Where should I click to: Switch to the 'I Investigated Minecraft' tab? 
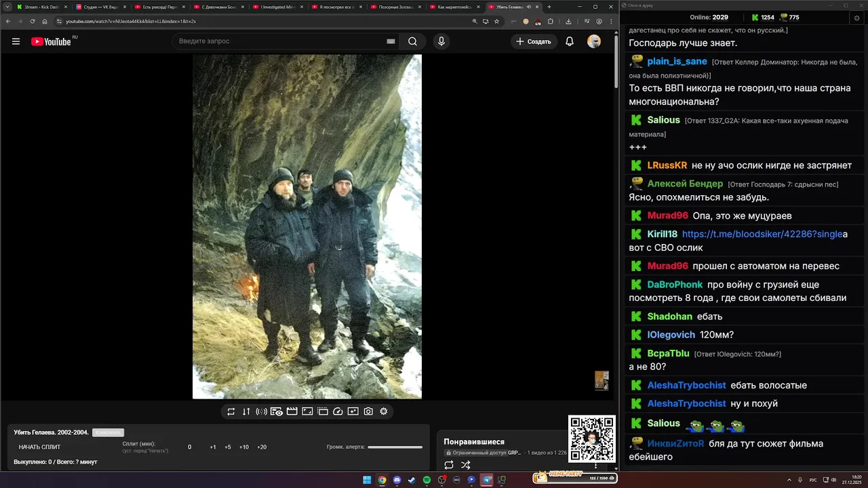tap(278, 7)
